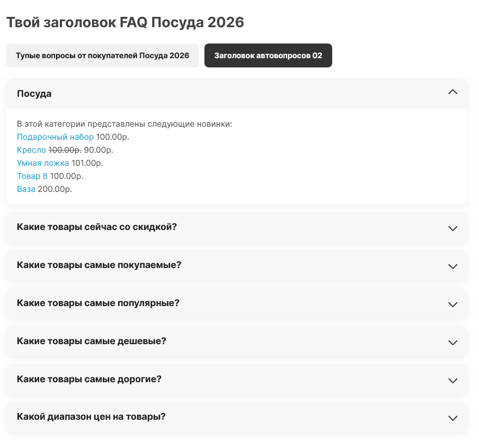Open the 'Подарочный набор' product link
Image resolution: width=479 pixels, height=448 pixels.
point(55,137)
